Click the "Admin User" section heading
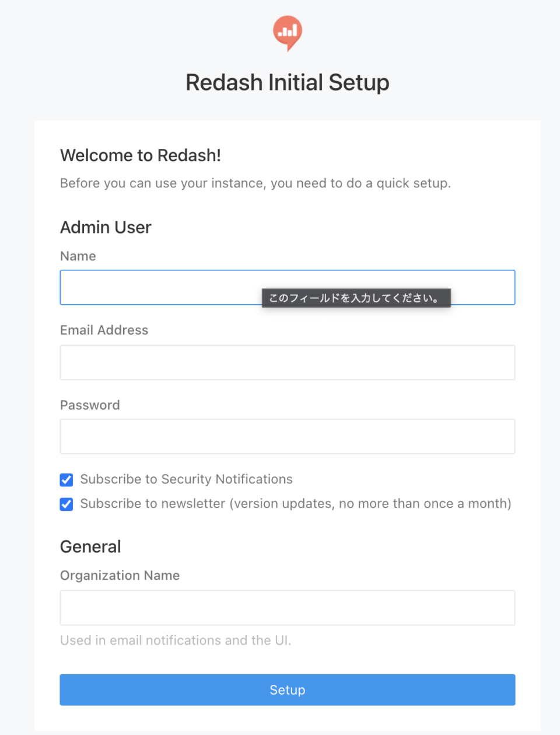 (106, 227)
